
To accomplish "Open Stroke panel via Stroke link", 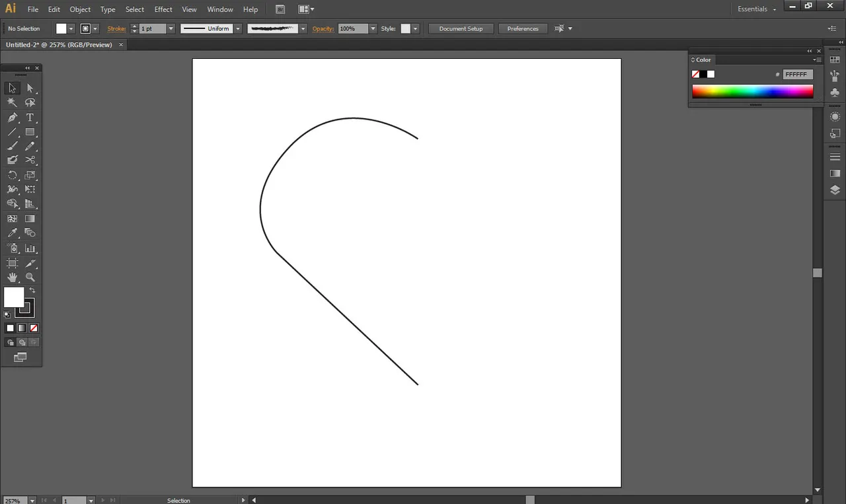I will pyautogui.click(x=116, y=28).
